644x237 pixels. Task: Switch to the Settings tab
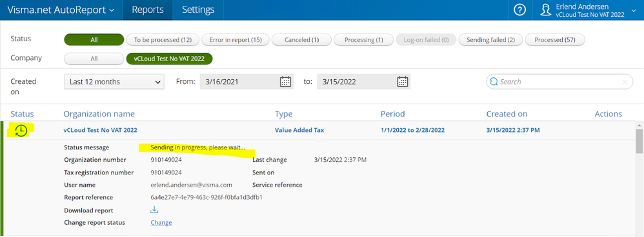point(198,10)
